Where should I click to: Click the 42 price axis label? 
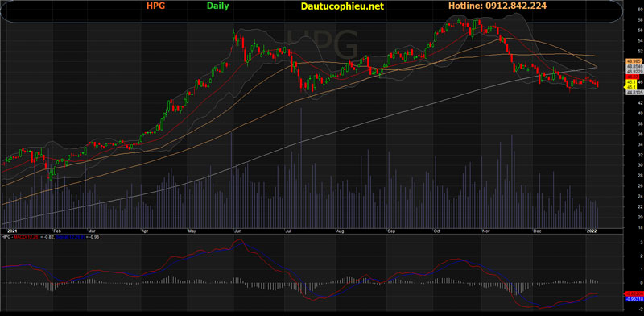(640, 103)
